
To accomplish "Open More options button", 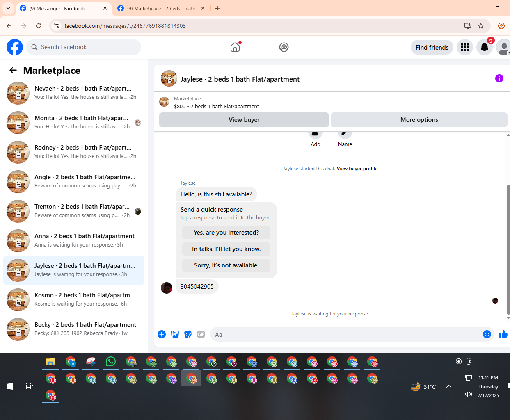I will [419, 120].
